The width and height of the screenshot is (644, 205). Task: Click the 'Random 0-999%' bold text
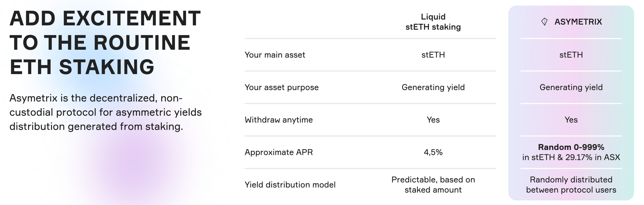(571, 147)
